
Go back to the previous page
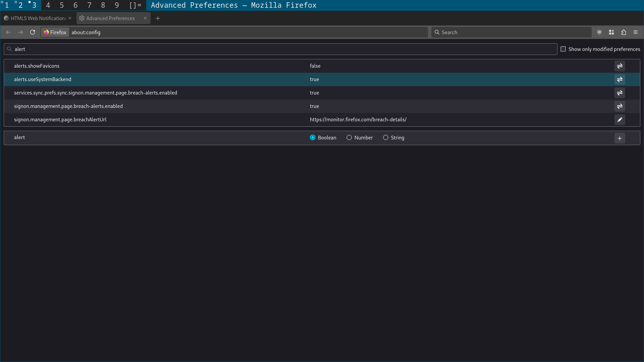pyautogui.click(x=8, y=32)
